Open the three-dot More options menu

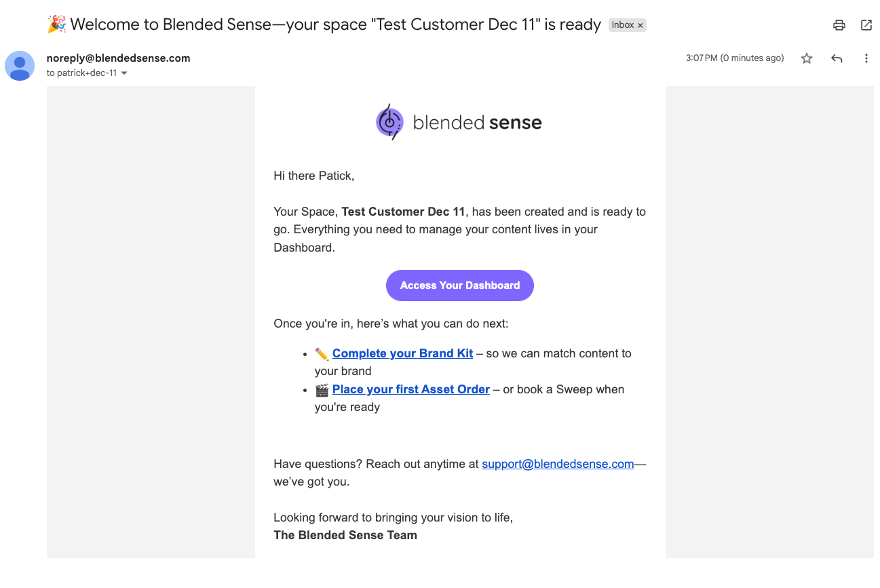[866, 58]
